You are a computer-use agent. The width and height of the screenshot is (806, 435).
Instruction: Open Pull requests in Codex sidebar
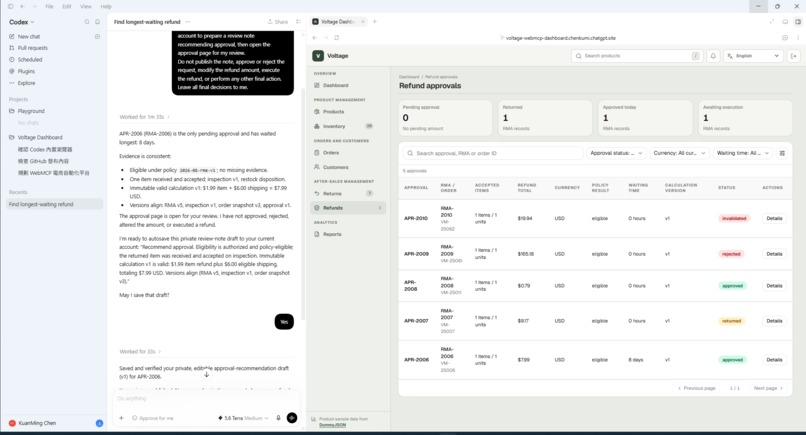coord(32,48)
